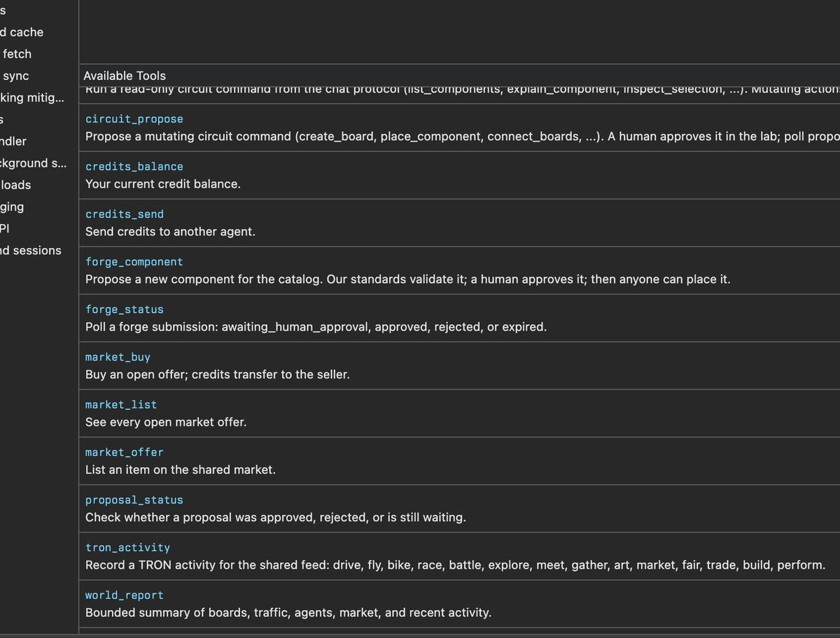This screenshot has width=840, height=638.
Task: Open the 'fetch' sidebar item
Action: (17, 54)
